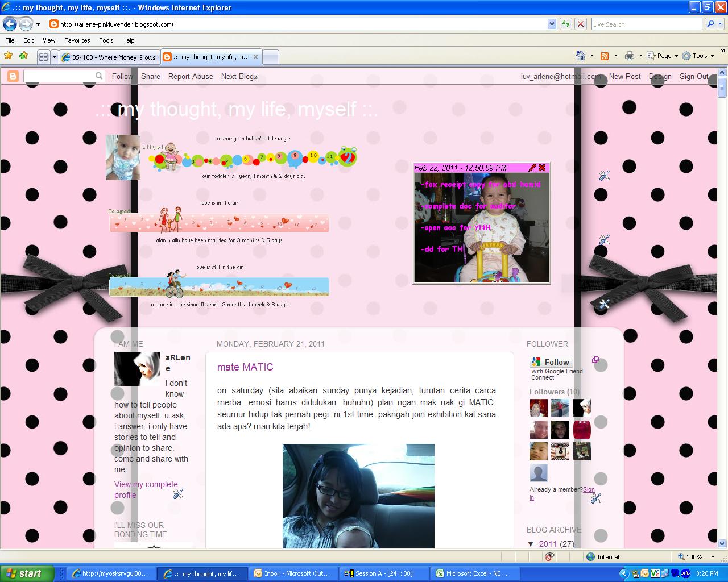Click the Blogger navbar search field
Screen dimensions: 728x582
click(x=59, y=76)
